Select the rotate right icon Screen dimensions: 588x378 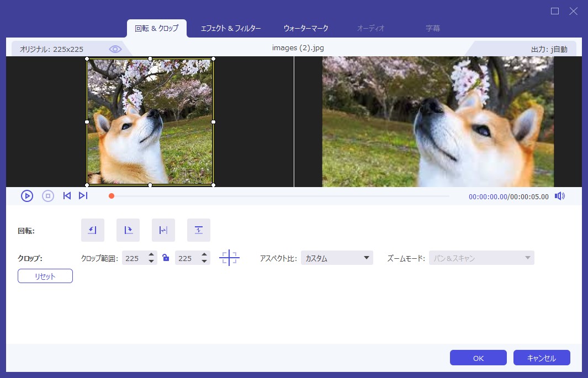[128, 230]
